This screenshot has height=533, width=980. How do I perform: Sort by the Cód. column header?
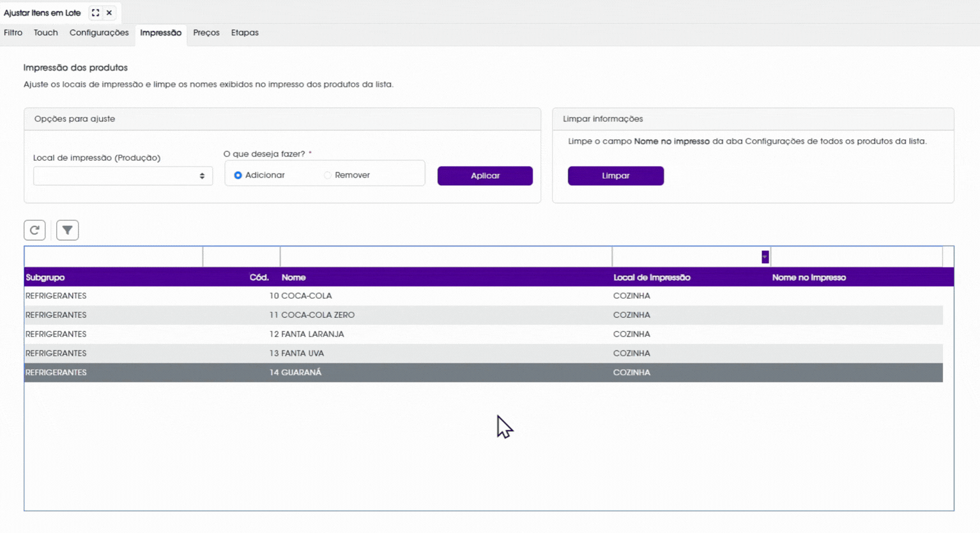click(259, 277)
